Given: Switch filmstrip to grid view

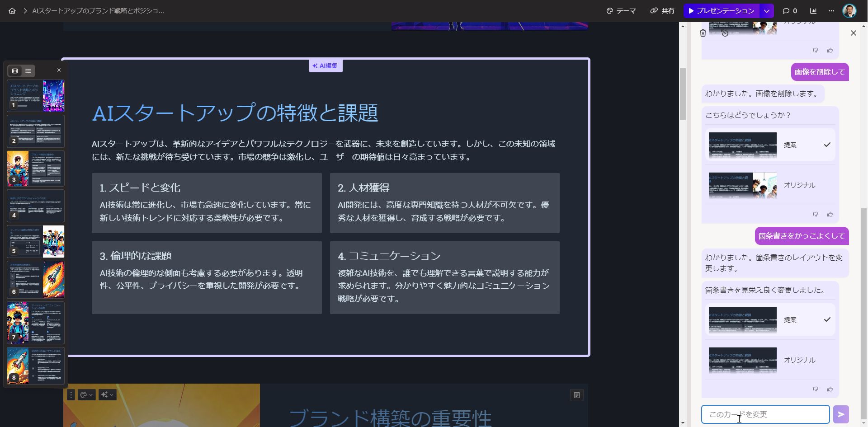Looking at the screenshot, I should (x=14, y=70).
